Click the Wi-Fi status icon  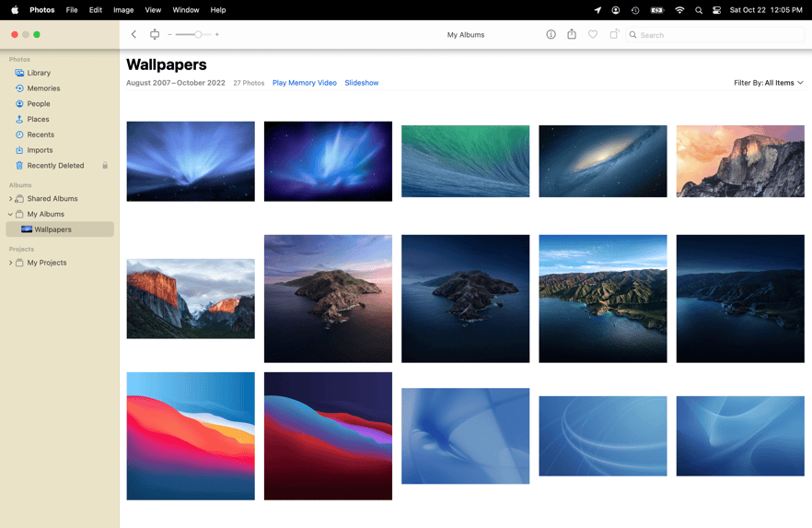pyautogui.click(x=679, y=10)
